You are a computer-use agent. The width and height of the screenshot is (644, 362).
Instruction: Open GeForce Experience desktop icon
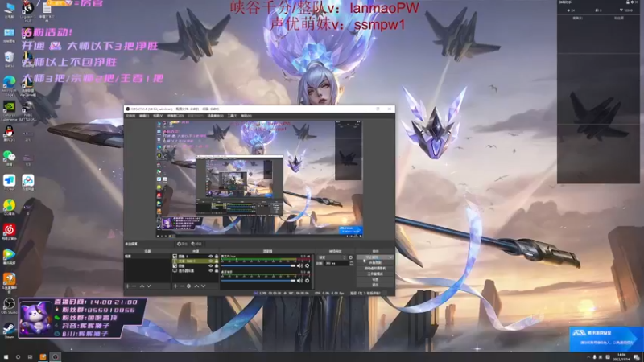[9, 110]
